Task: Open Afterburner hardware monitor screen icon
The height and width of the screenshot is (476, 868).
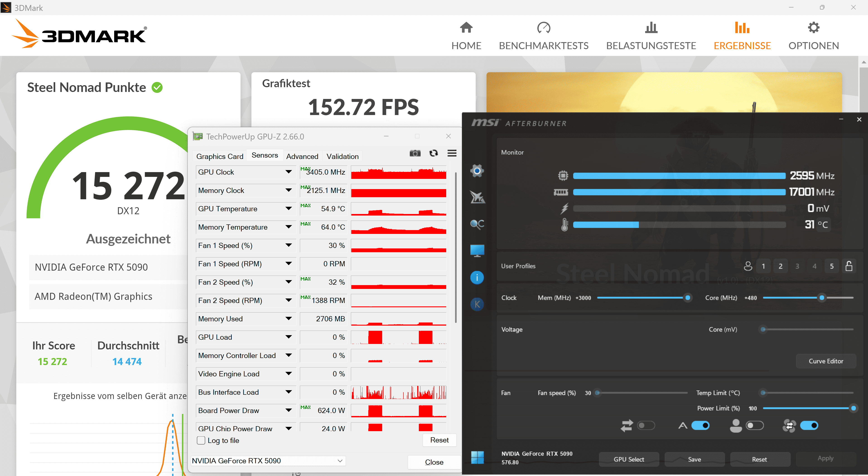Action: 477,251
